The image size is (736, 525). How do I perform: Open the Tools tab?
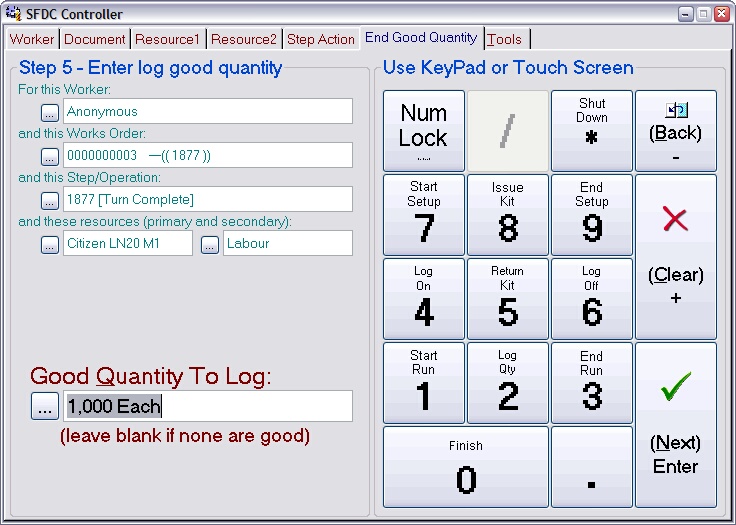(504, 39)
